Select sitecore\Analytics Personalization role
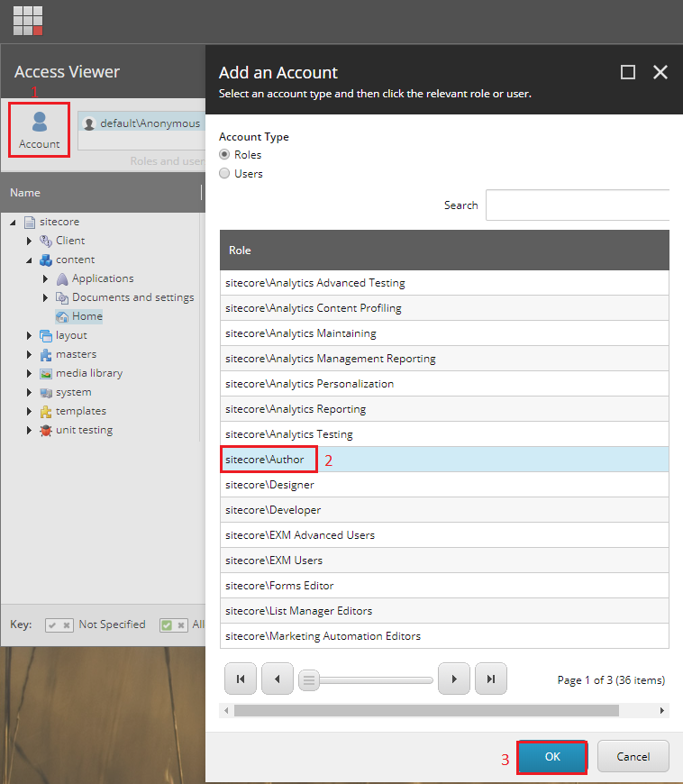Viewport: 683px width, 784px height. click(x=444, y=384)
